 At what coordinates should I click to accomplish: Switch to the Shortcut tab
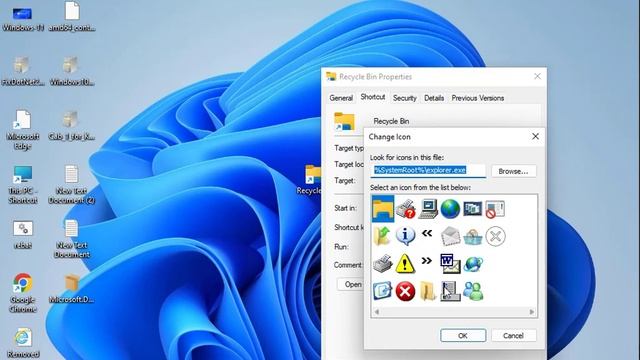pos(373,97)
